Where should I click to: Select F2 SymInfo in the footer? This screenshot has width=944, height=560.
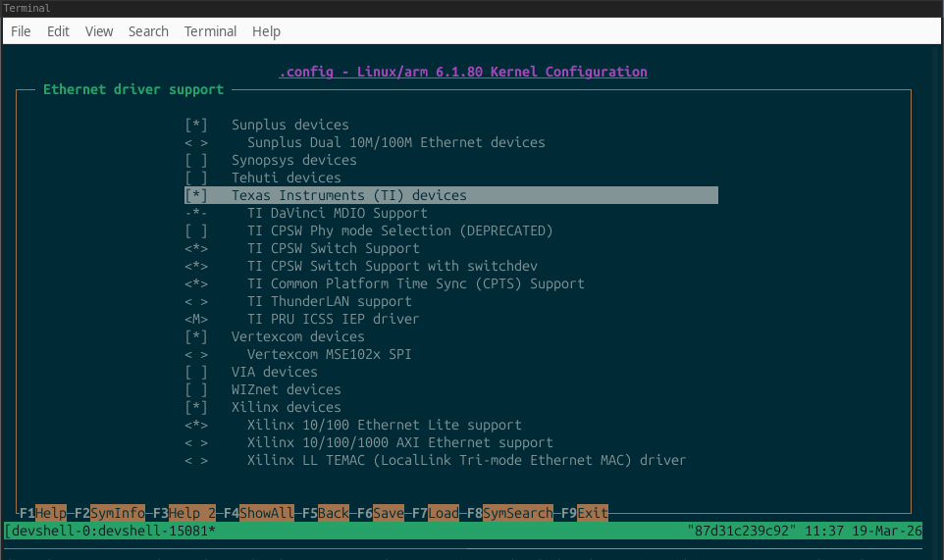pos(110,513)
